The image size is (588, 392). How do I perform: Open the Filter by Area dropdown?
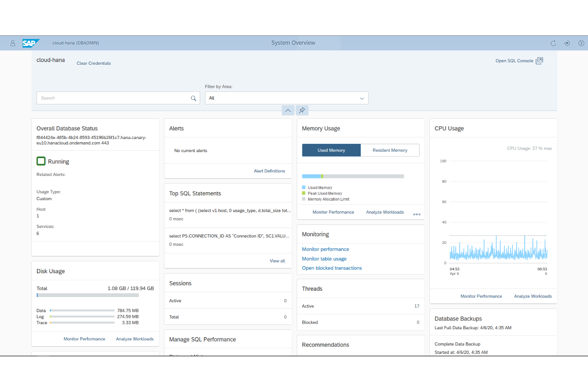[361, 98]
